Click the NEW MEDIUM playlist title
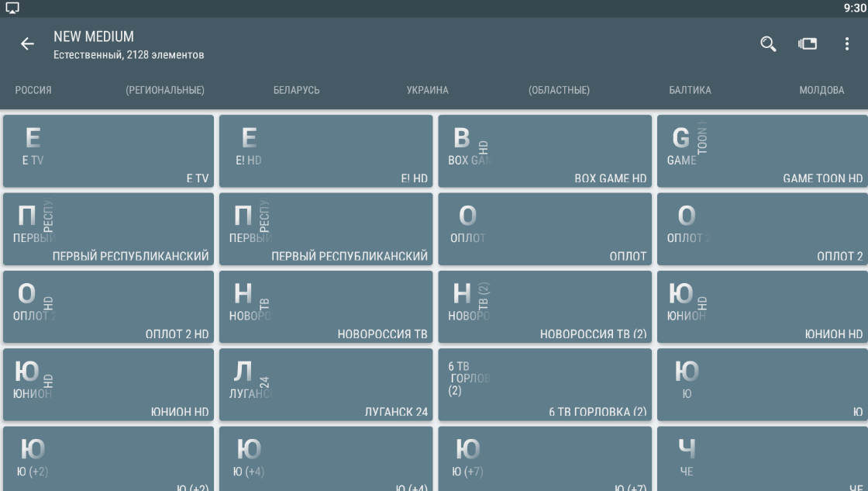Image resolution: width=868 pixels, height=491 pixels. tap(94, 36)
